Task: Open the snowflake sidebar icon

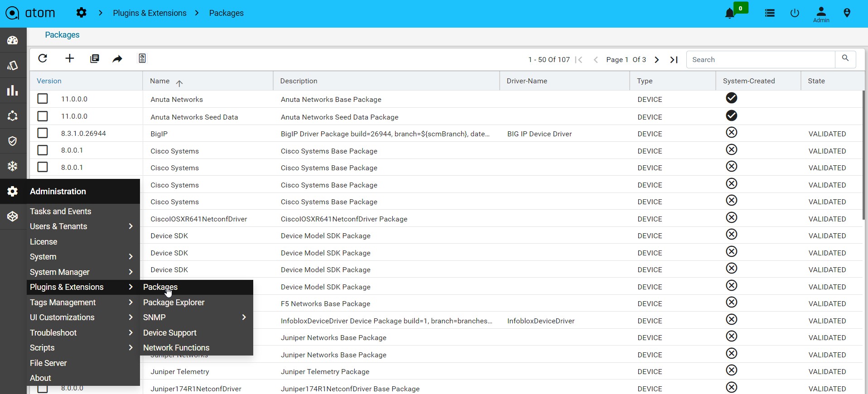Action: coord(13,166)
